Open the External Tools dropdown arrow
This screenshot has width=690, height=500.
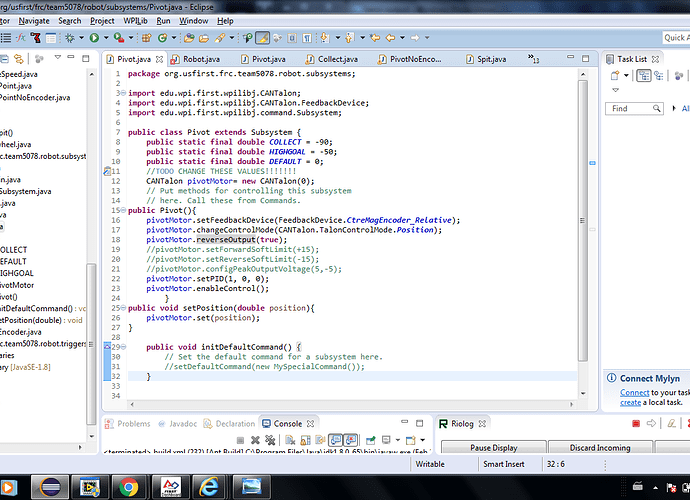pyautogui.click(x=131, y=38)
